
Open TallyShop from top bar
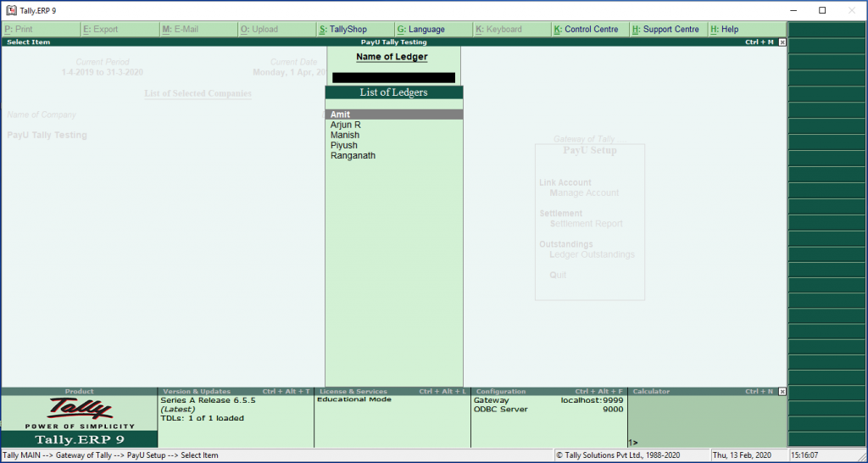[356, 30]
